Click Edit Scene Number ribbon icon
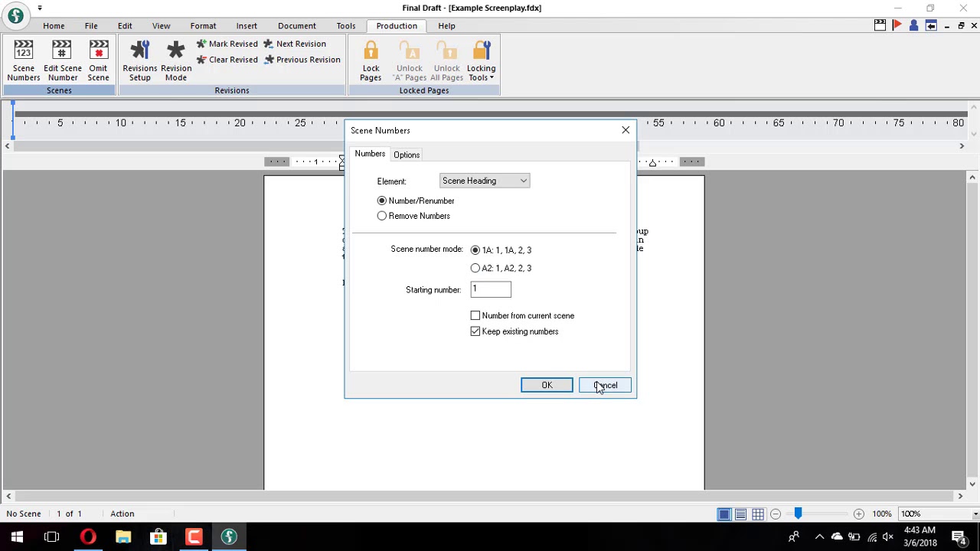This screenshot has height=551, width=980. click(62, 60)
